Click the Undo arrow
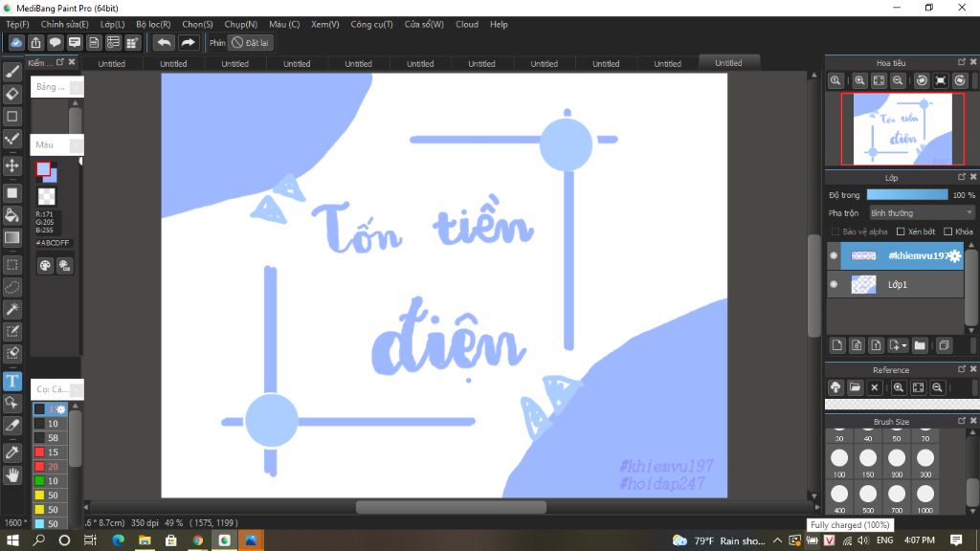980x551 pixels. coord(164,42)
